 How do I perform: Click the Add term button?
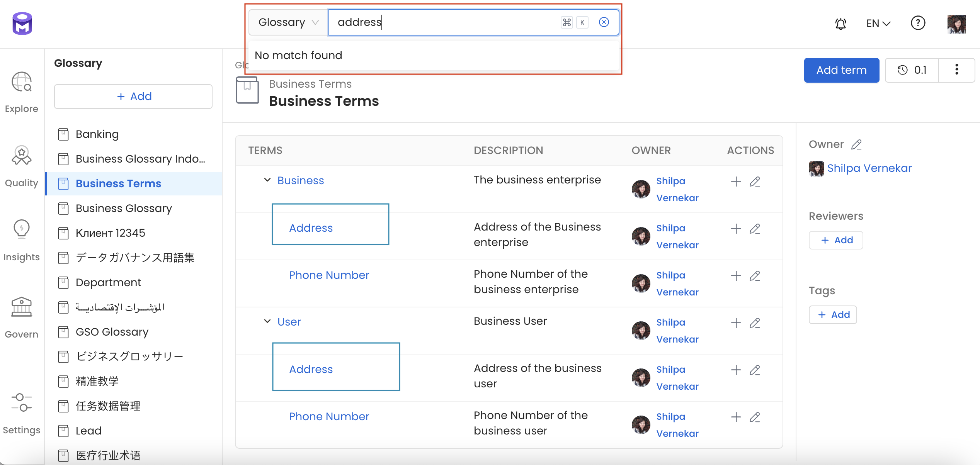(841, 70)
